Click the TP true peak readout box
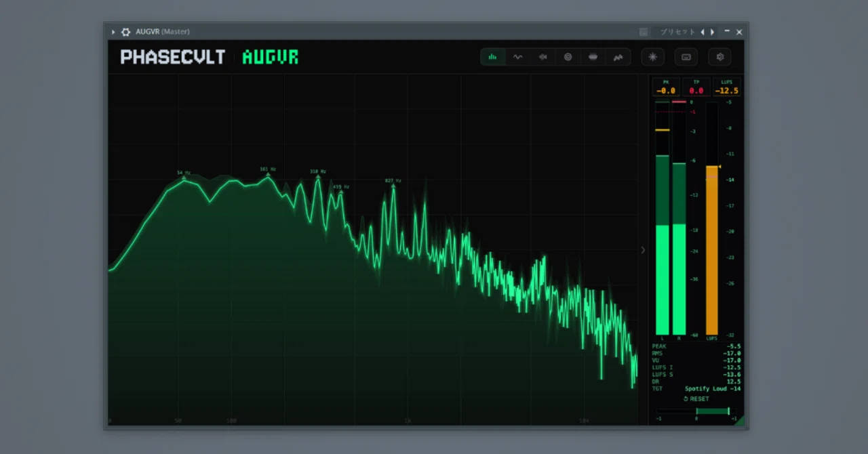This screenshot has width=868, height=454. (x=696, y=87)
